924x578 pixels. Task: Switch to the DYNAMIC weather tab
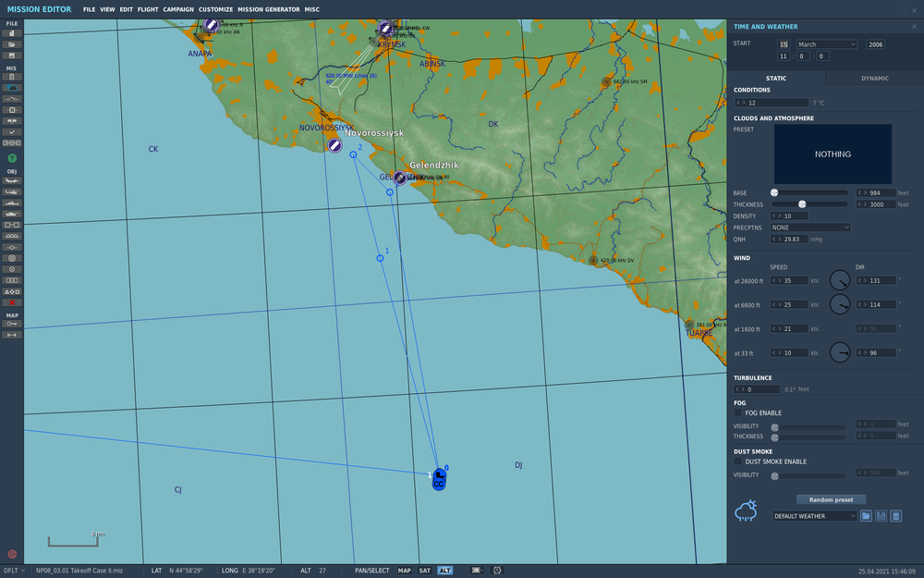pos(874,78)
